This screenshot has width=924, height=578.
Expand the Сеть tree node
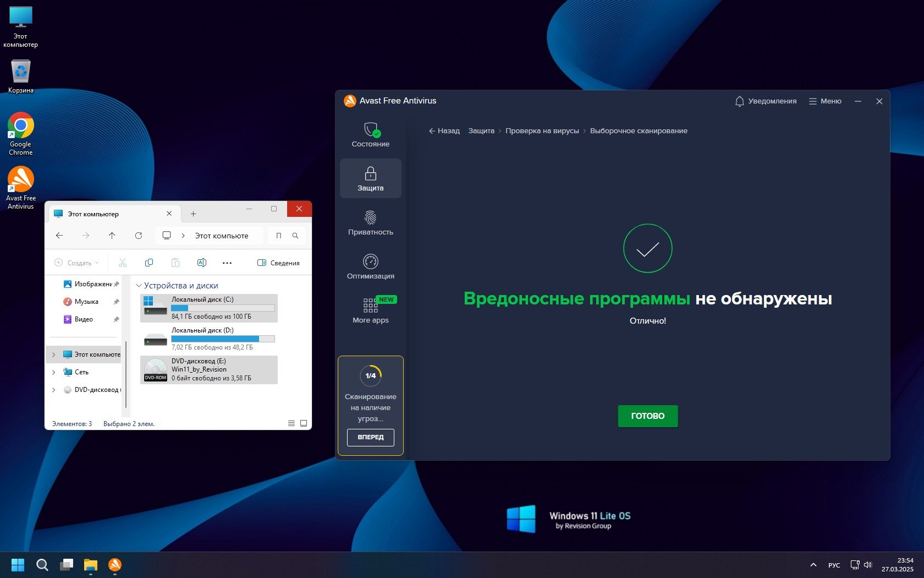54,372
